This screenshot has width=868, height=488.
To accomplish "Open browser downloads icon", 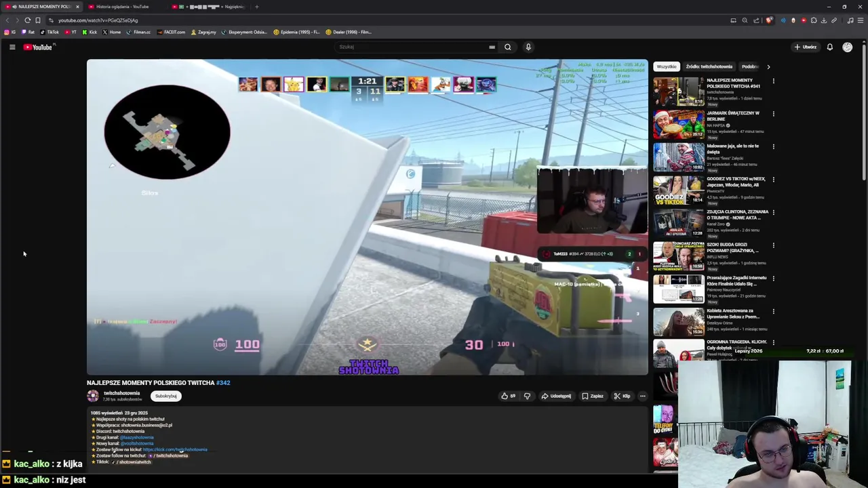I will 824,20.
